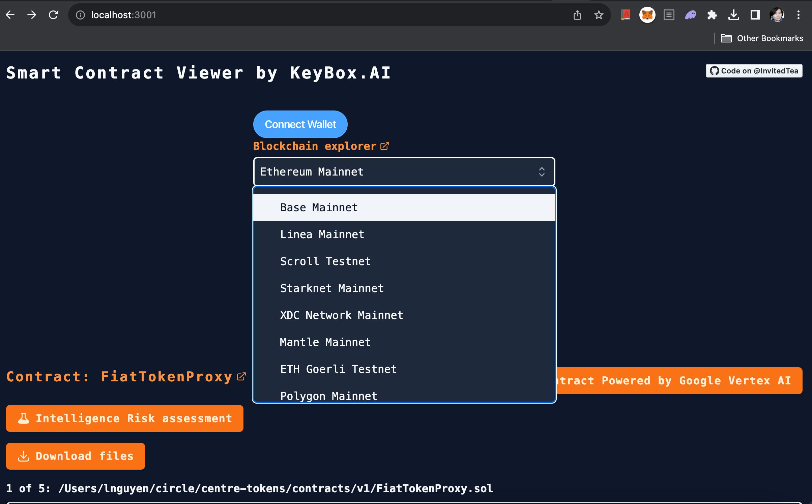This screenshot has width=812, height=504.
Task: Select ETH Goerli Testnet option
Action: point(404,369)
